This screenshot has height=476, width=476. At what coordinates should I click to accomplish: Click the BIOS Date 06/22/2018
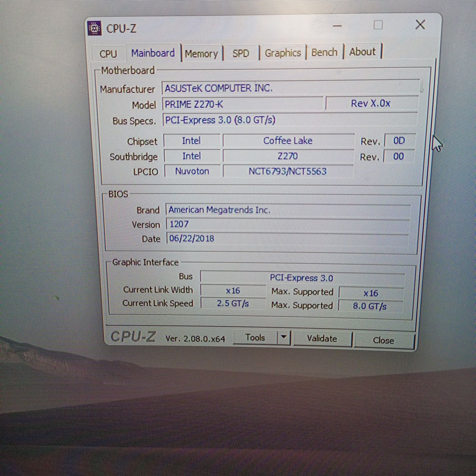coord(287,239)
